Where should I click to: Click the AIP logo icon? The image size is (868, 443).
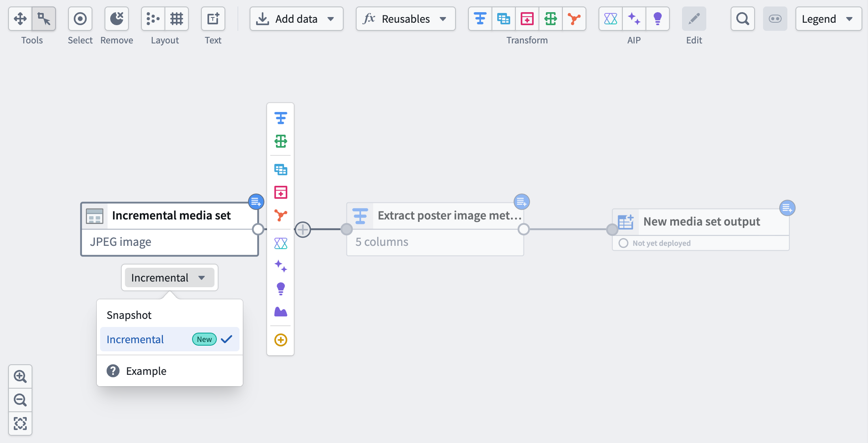610,18
